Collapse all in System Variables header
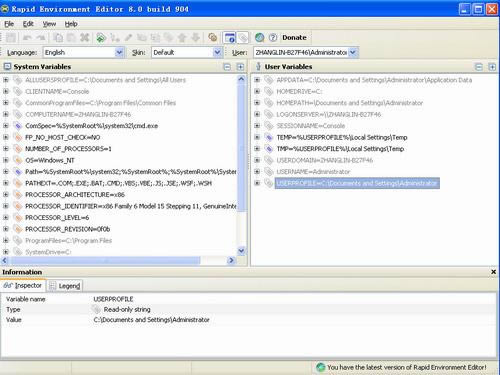This screenshot has width=500, height=375. point(227,67)
